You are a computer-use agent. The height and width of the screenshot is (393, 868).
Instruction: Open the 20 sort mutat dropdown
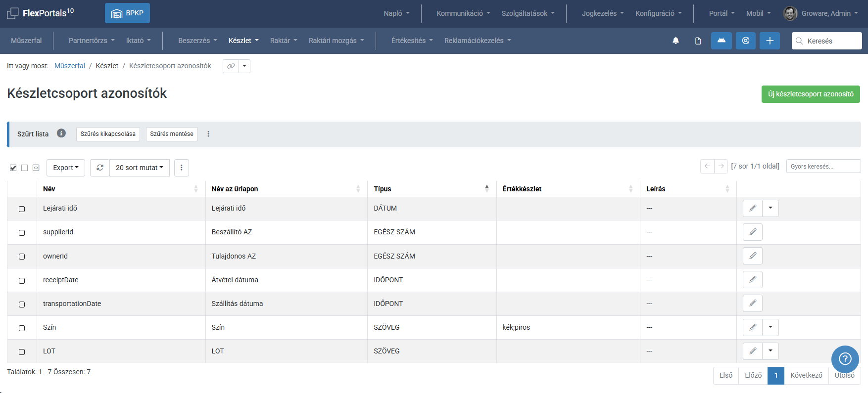coord(140,168)
